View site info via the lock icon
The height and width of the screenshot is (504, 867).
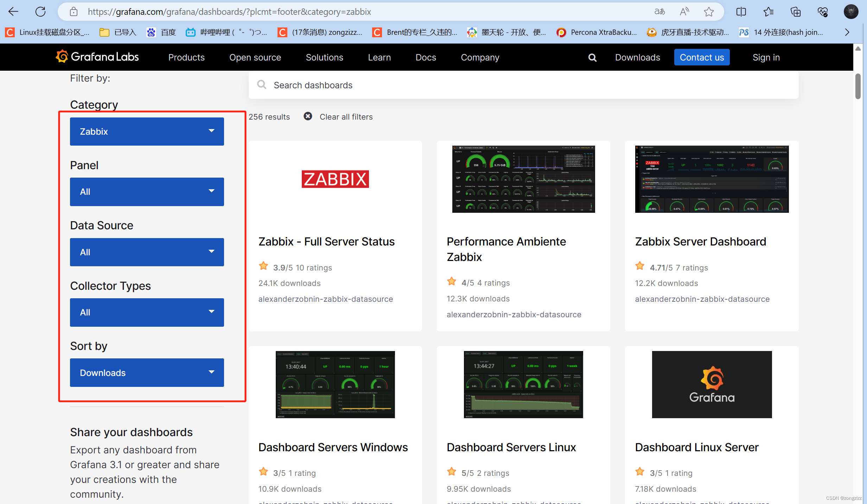pos(74,12)
